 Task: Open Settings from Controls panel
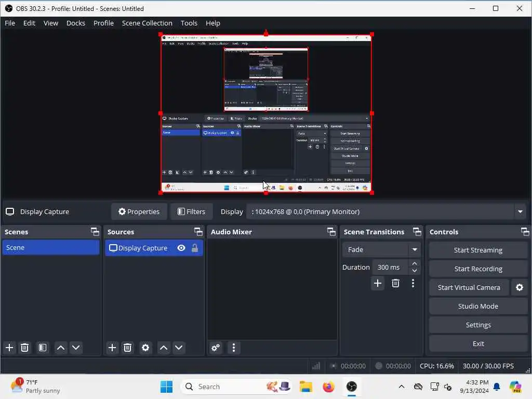tap(478, 325)
